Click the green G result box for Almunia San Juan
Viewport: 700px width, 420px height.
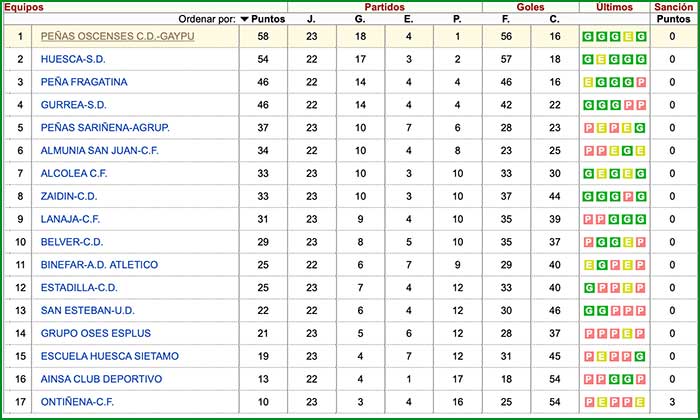pyautogui.click(x=627, y=151)
